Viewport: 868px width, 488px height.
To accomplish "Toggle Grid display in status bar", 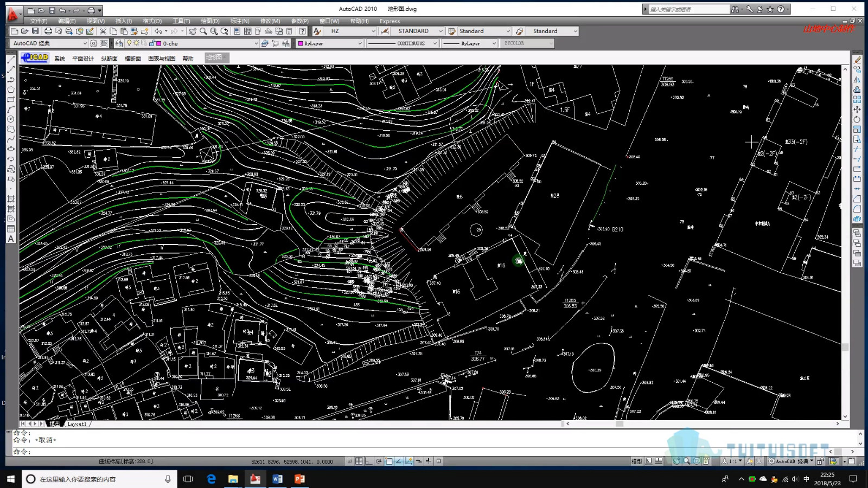I will [x=359, y=461].
